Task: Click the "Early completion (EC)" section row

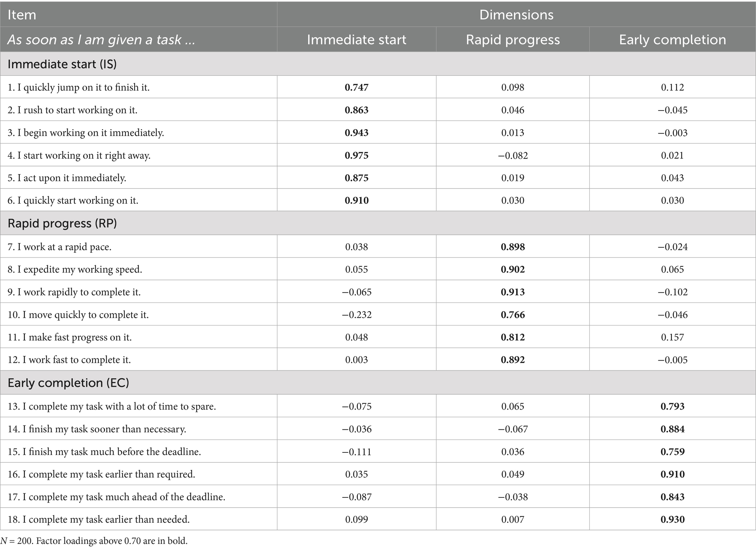Action: tap(68, 383)
